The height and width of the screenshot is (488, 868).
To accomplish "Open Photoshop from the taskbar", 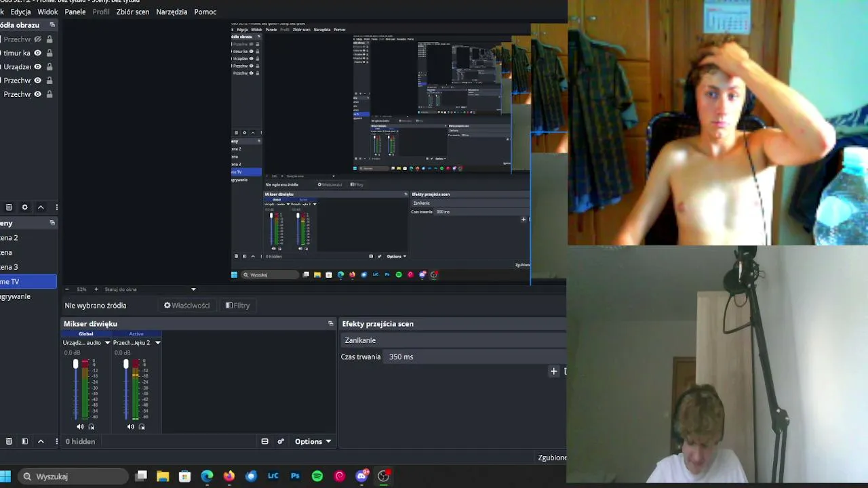I will [x=295, y=476].
